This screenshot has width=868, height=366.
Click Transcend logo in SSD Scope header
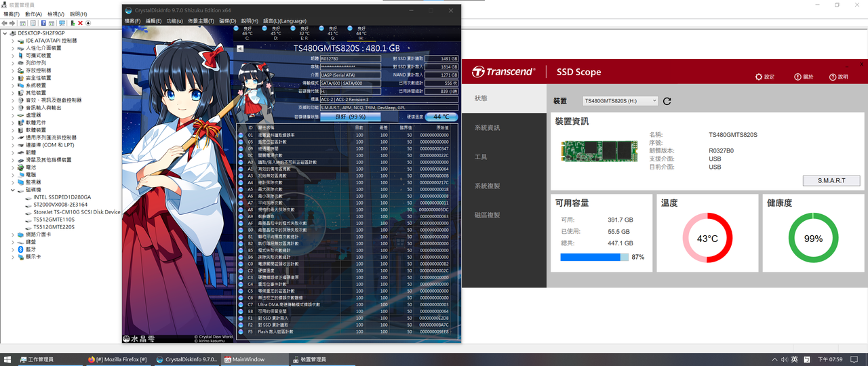tap(505, 72)
